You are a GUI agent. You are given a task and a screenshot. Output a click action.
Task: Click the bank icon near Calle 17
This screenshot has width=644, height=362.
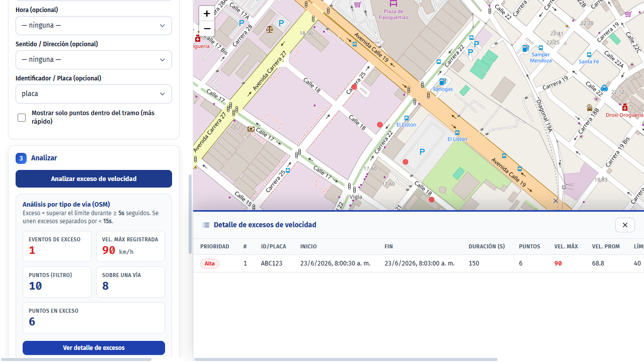[x=251, y=129]
